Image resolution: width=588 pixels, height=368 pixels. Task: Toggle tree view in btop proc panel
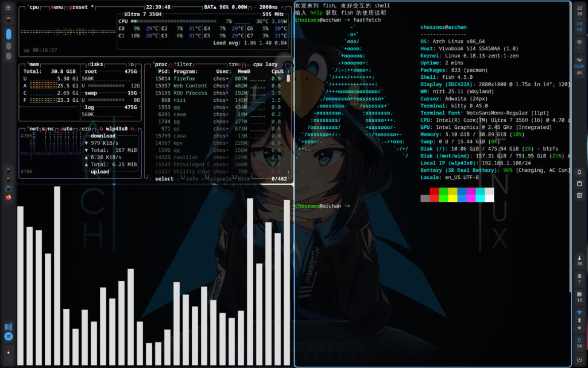click(234, 64)
